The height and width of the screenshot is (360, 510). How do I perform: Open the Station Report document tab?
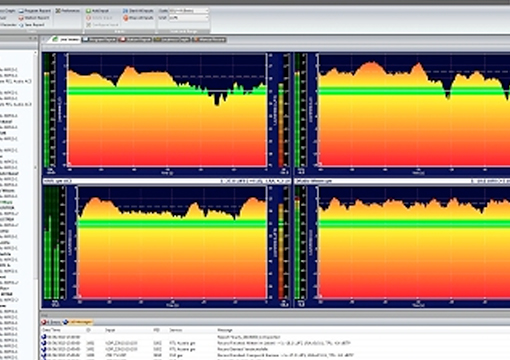coord(135,40)
